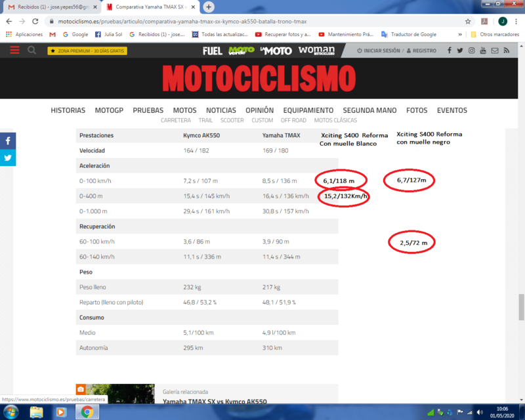Click the page vertical scrollbar thumb

(521, 307)
